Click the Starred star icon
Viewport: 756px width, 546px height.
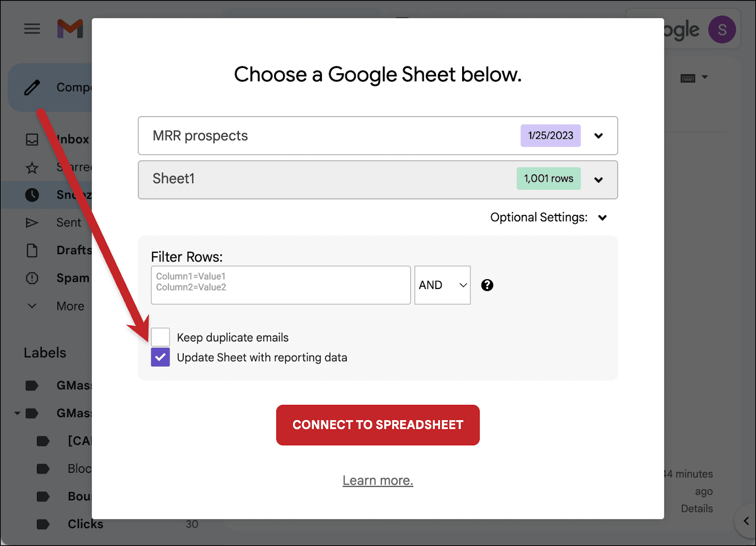(32, 167)
